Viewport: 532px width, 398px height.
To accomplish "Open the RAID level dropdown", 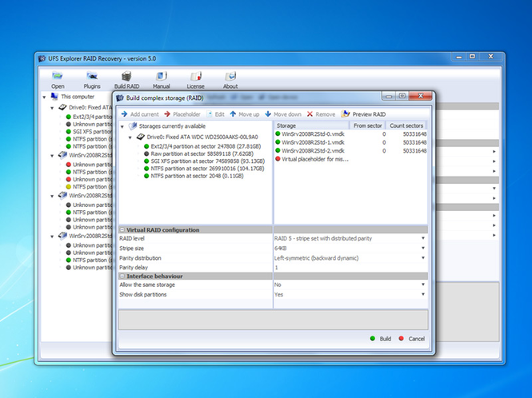I will [x=423, y=238].
